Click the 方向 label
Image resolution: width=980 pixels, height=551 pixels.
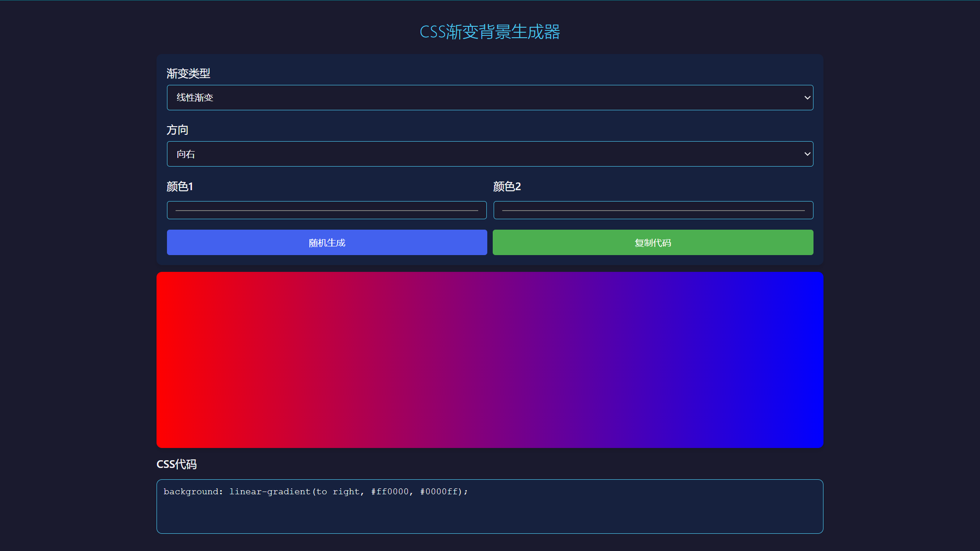(177, 130)
